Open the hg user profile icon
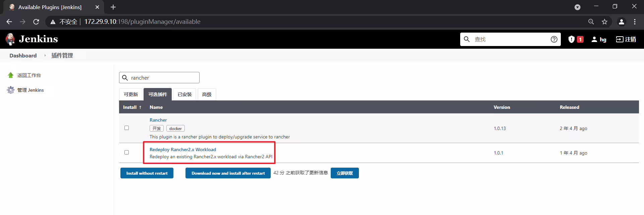 tap(594, 39)
